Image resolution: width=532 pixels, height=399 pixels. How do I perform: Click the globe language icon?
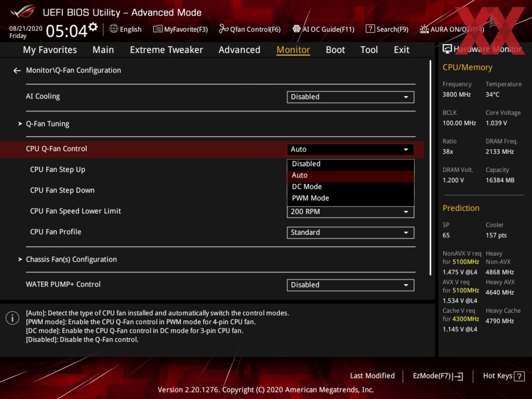click(113, 29)
